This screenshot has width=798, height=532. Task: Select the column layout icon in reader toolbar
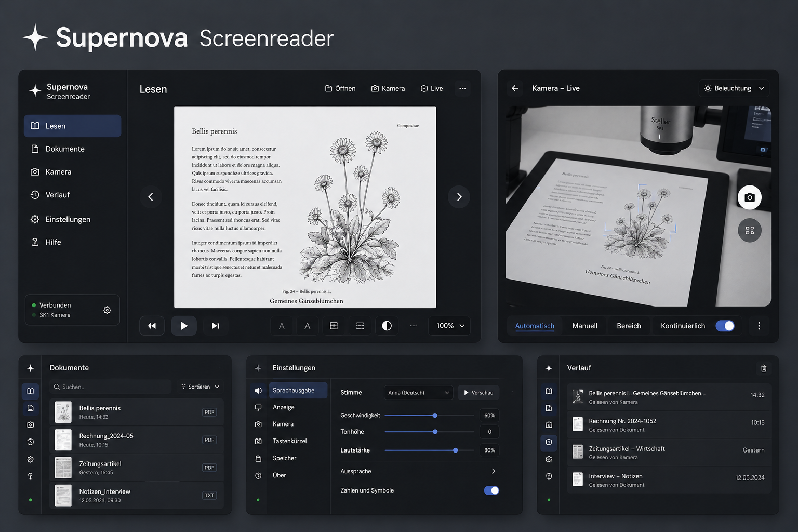[334, 326]
